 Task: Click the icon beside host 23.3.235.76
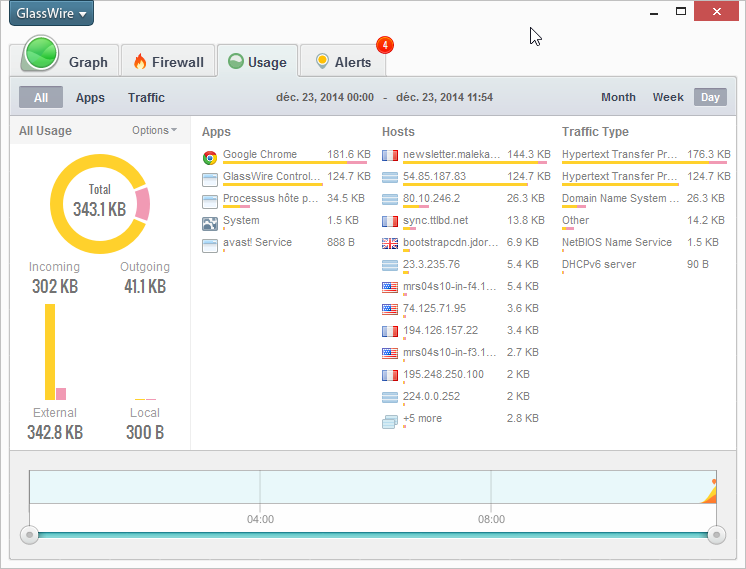390,265
